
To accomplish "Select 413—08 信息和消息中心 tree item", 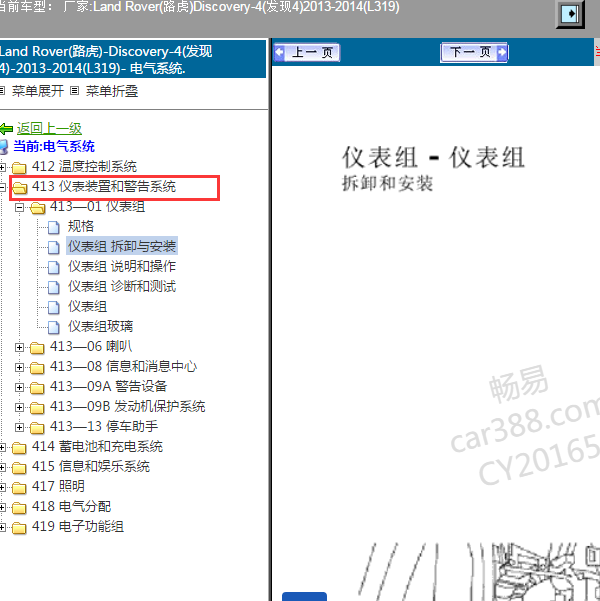I will [123, 366].
